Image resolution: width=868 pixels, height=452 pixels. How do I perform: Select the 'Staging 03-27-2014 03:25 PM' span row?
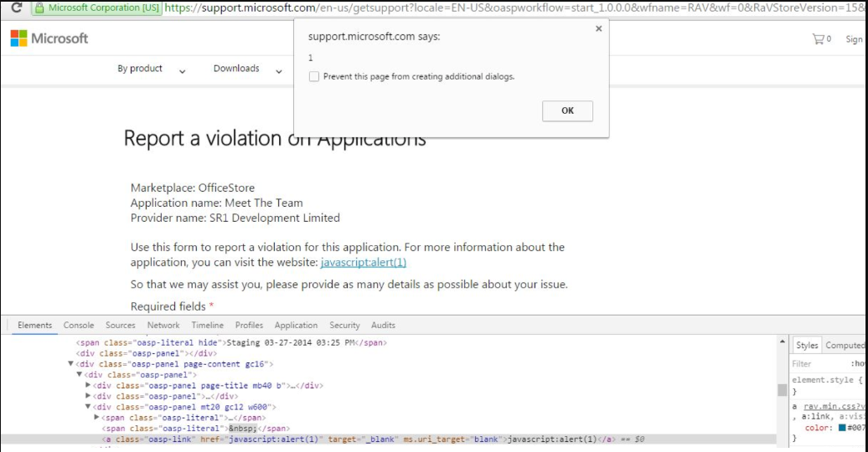pyautogui.click(x=231, y=342)
